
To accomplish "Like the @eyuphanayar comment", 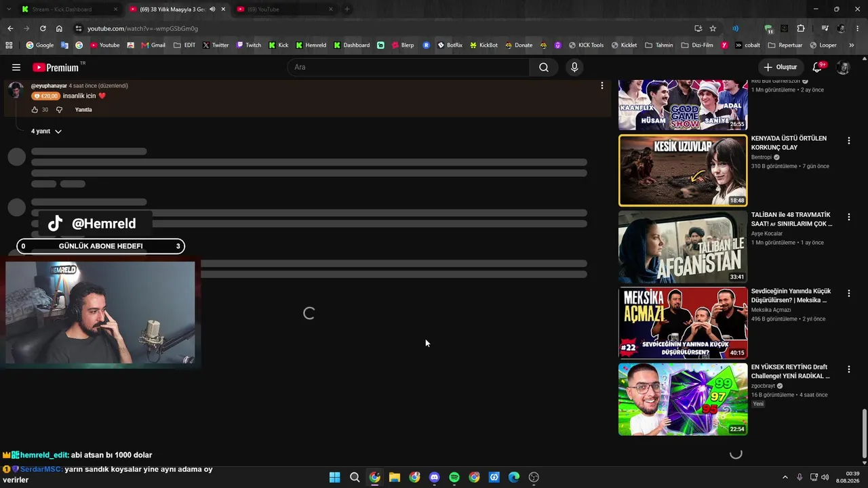I will pyautogui.click(x=35, y=110).
